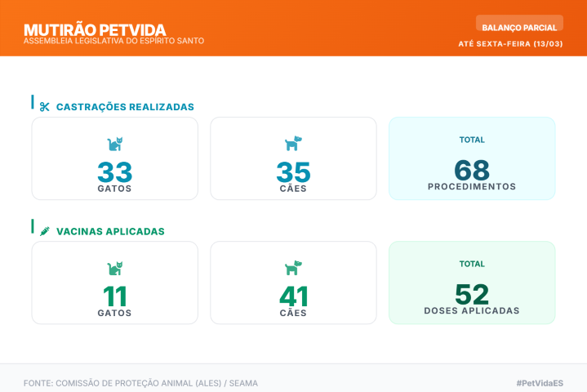The height and width of the screenshot is (392, 587).
Task: Click the Balanço Parcial badge
Action: [x=519, y=27]
